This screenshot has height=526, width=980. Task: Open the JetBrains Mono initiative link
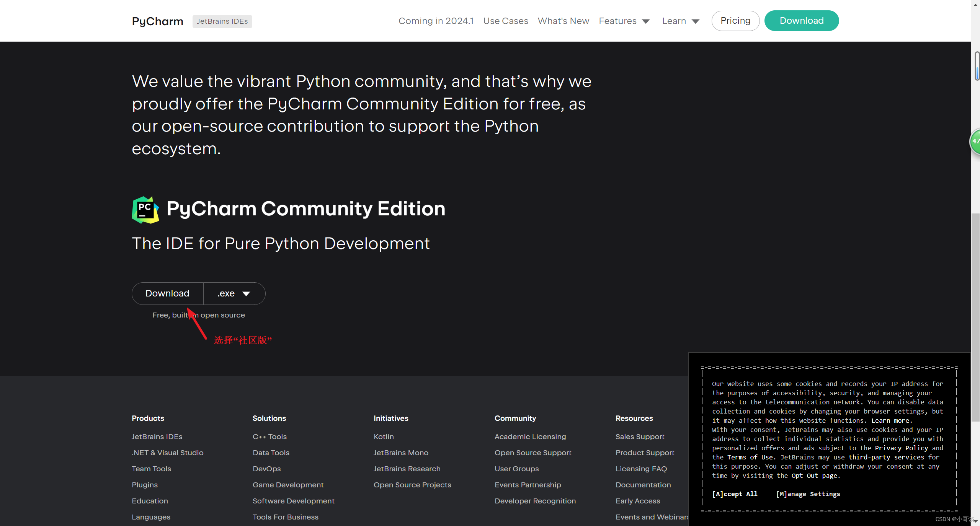tap(400, 453)
